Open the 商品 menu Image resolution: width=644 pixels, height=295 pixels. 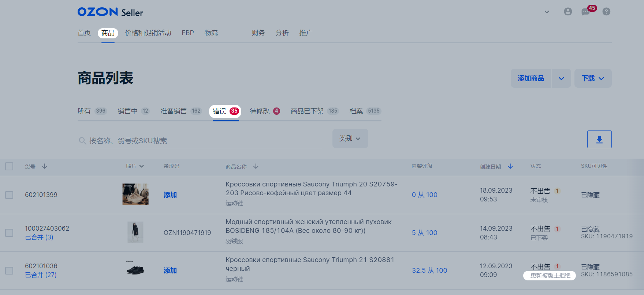tap(108, 33)
